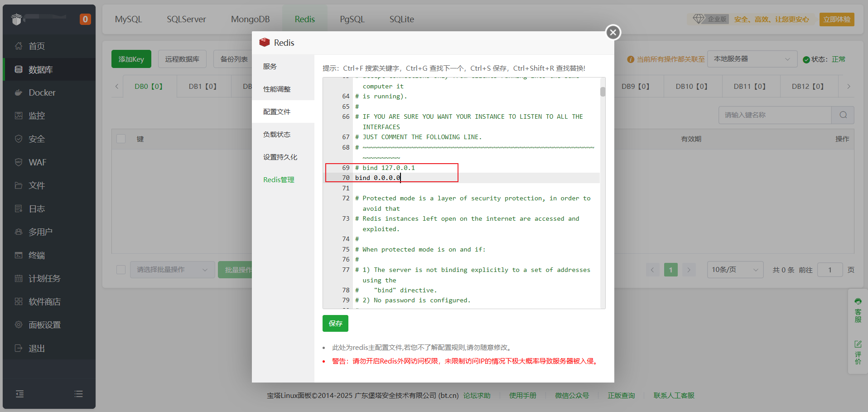Switch to the SQLite tab

click(401, 19)
